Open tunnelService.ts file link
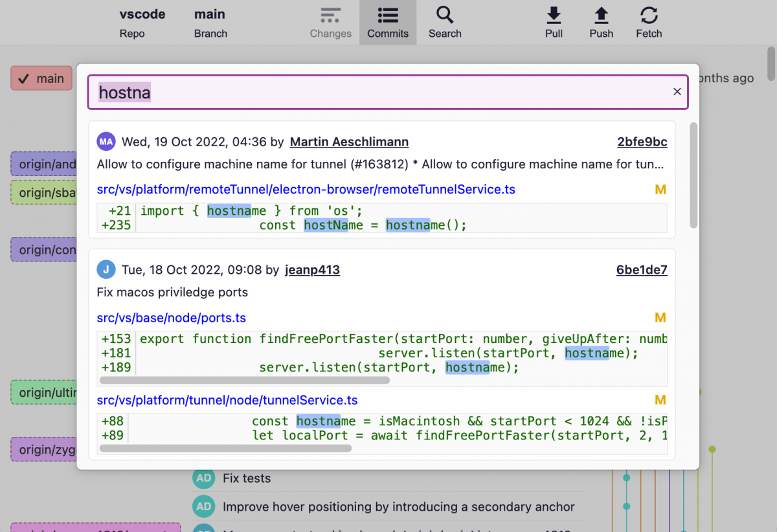The height and width of the screenshot is (532, 777). 227,400
